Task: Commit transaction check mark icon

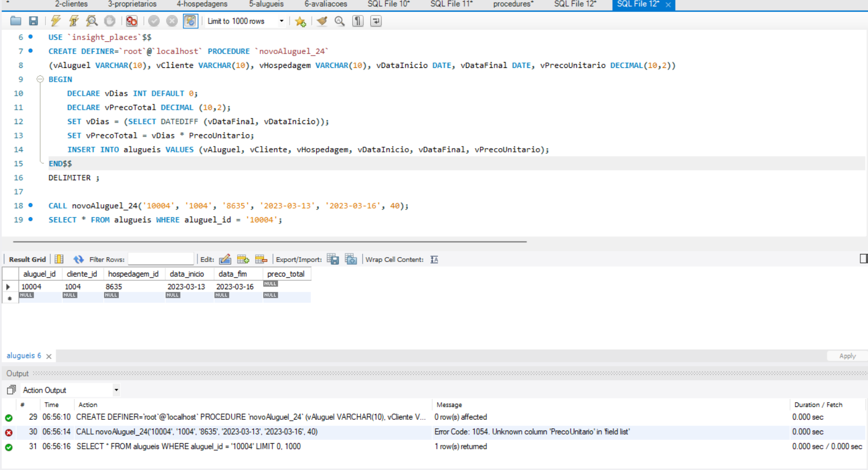Action: tap(154, 21)
